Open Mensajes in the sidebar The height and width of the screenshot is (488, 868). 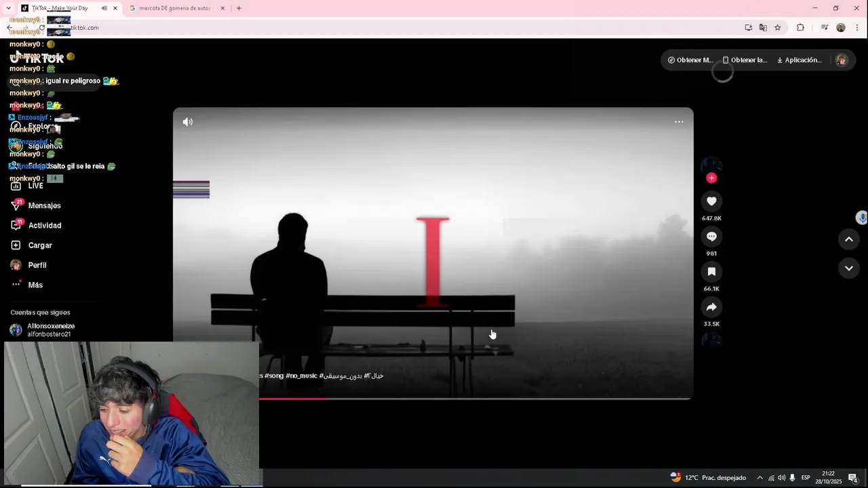point(36,205)
